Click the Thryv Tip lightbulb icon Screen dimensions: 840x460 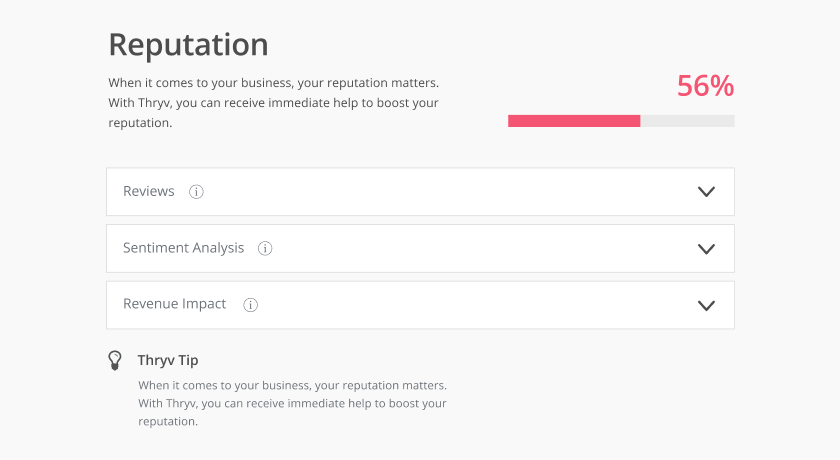pyautogui.click(x=115, y=360)
